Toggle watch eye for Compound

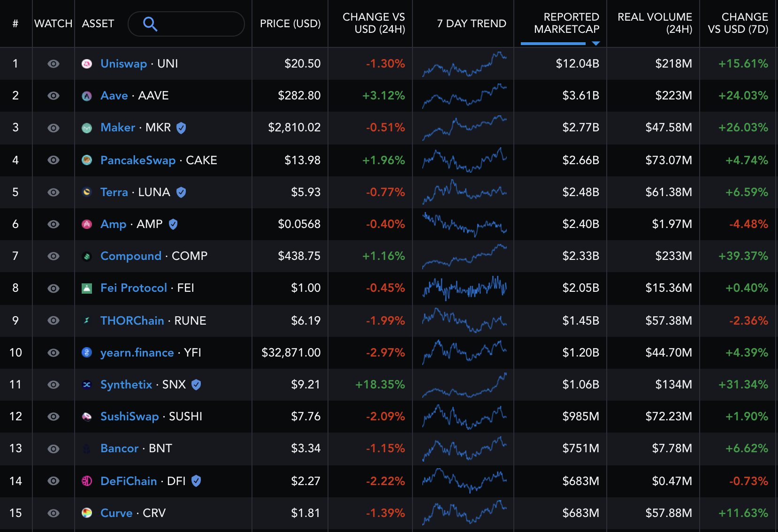click(x=53, y=256)
